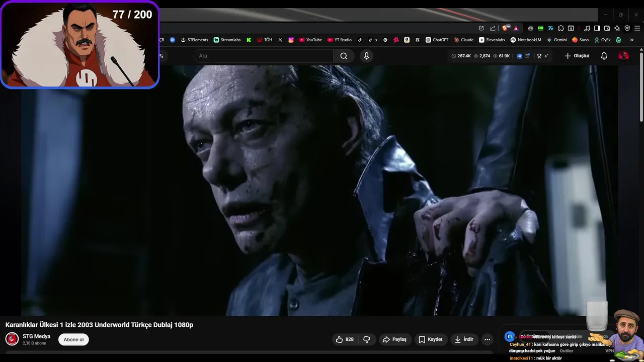Open the Streamlabs bookmark
The image size is (644, 362).
coord(227,40)
